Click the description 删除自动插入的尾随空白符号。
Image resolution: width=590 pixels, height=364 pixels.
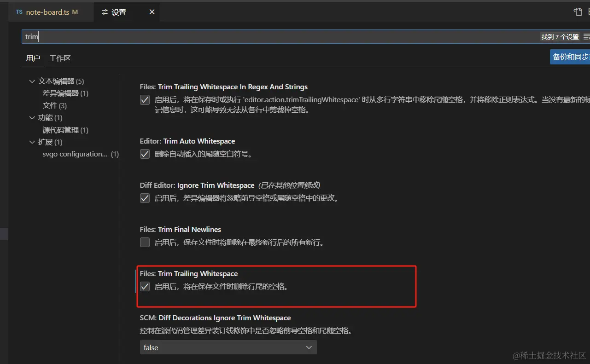point(204,154)
